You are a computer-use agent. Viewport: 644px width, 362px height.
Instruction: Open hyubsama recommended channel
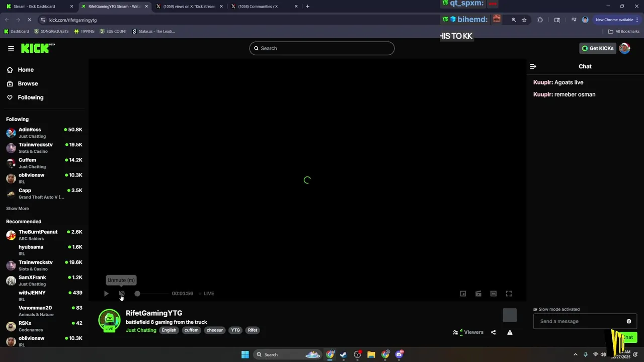click(44, 250)
